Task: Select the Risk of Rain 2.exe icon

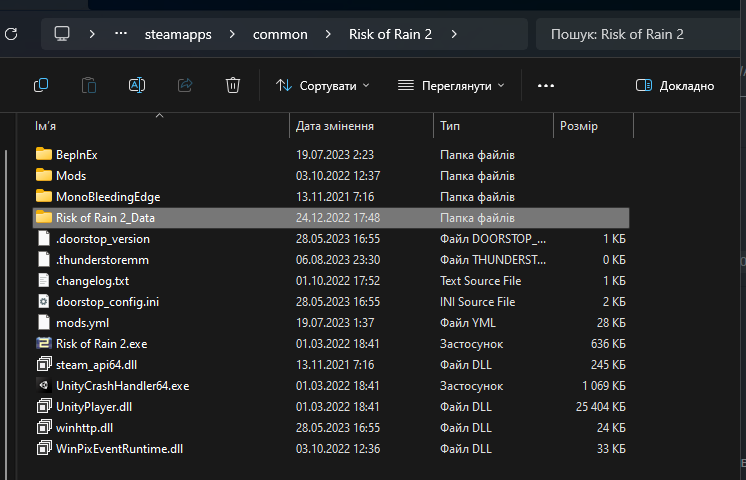Action: [44, 343]
